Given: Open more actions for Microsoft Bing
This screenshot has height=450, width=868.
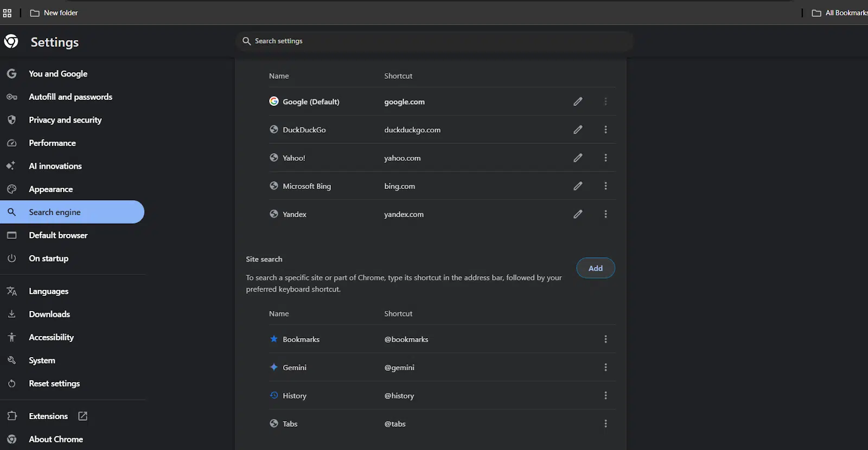Looking at the screenshot, I should point(605,186).
